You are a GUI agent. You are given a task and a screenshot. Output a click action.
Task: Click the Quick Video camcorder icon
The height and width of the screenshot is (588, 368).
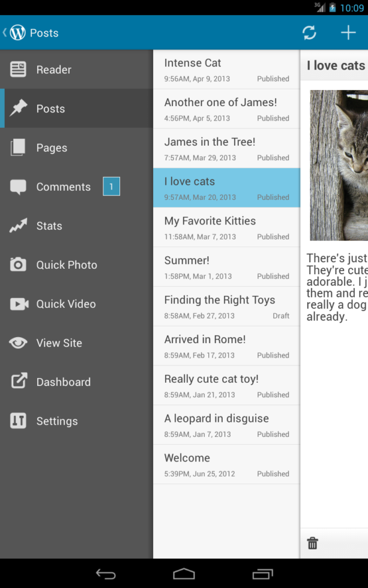click(19, 304)
